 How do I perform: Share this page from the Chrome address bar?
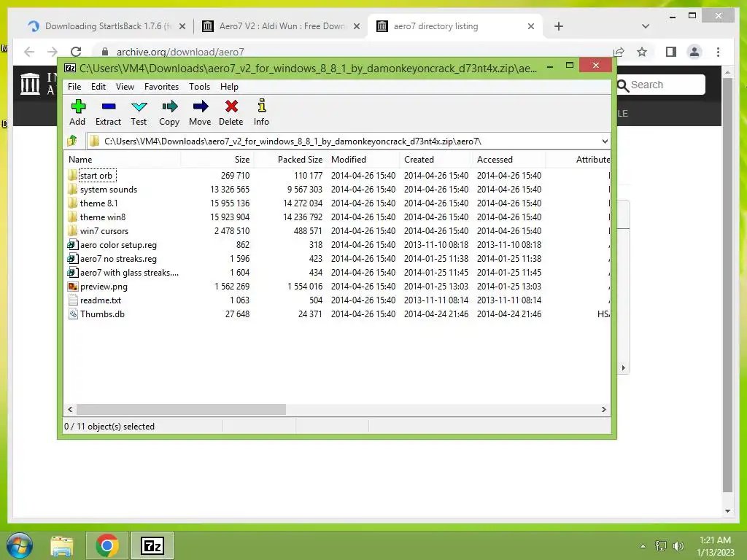tap(619, 52)
